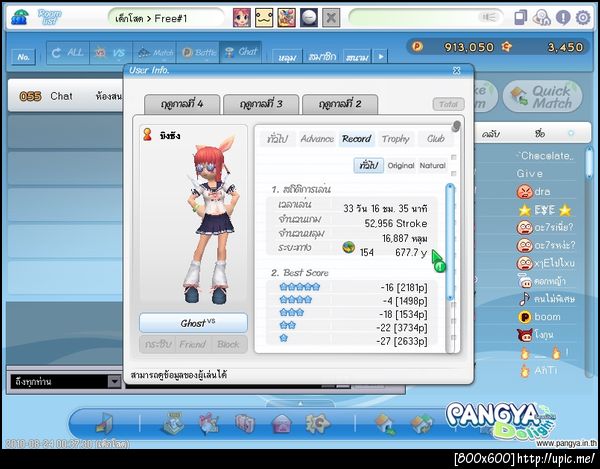The width and height of the screenshot is (600, 469).
Task: Switch to the Record tab
Action: click(356, 138)
